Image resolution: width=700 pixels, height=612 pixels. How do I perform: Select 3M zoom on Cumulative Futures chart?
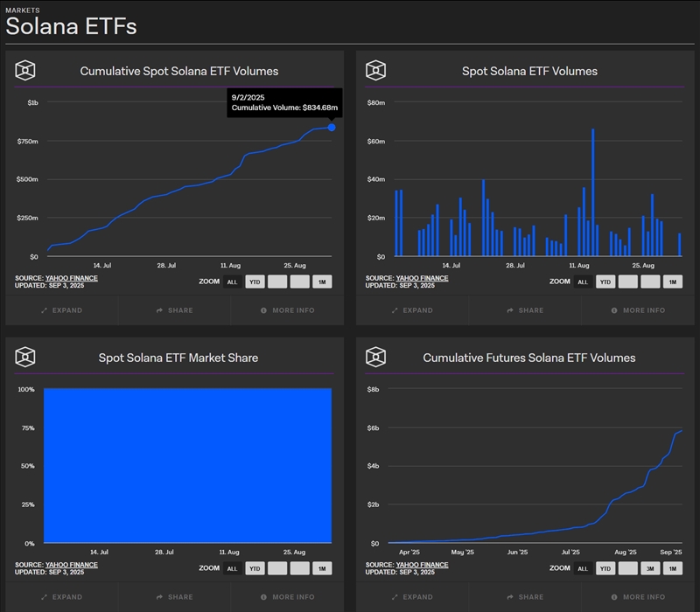[649, 568]
